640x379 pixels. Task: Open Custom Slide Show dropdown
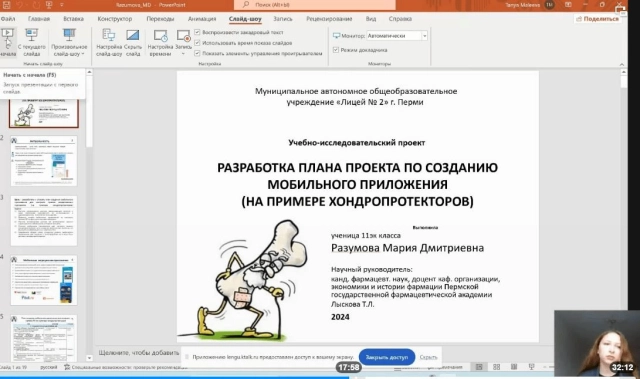point(69,43)
